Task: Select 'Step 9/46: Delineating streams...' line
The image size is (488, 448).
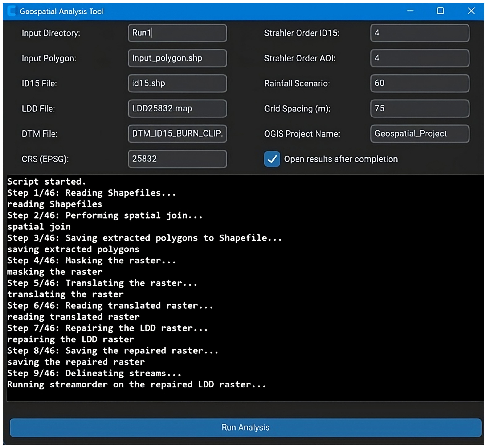Action: point(94,373)
